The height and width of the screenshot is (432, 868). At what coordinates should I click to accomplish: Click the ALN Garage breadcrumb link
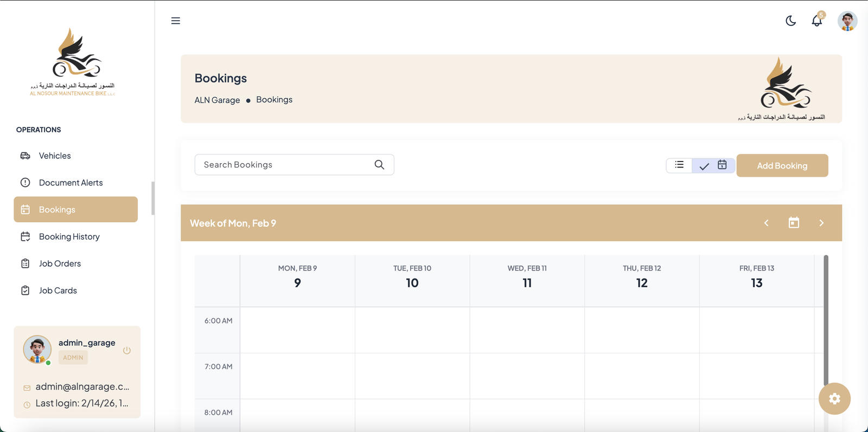click(217, 100)
